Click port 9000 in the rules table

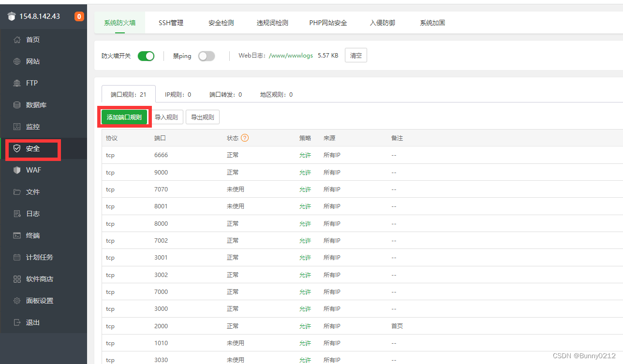pos(161,172)
